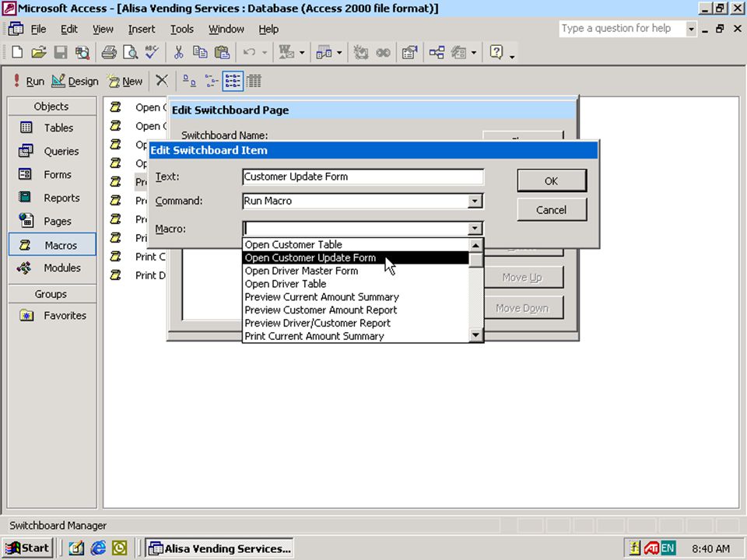The width and height of the screenshot is (747, 560).
Task: Click the Cut scissors icon
Action: click(x=179, y=52)
